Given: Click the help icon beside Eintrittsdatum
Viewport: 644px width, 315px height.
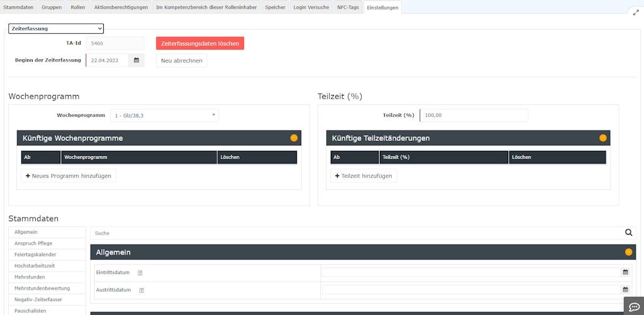Looking at the screenshot, I should (140, 273).
